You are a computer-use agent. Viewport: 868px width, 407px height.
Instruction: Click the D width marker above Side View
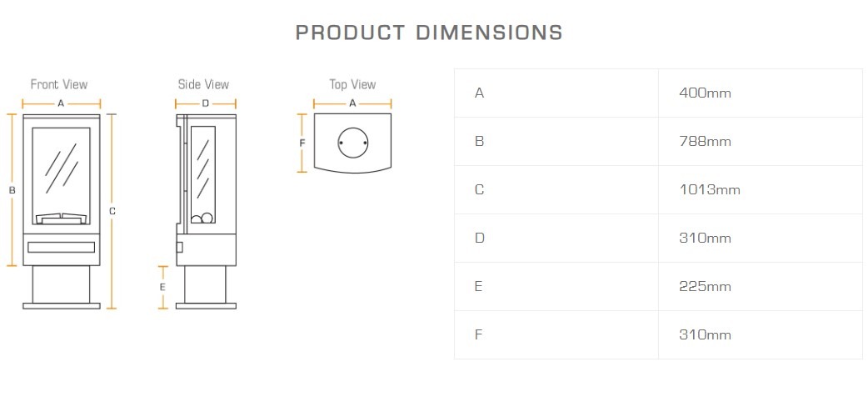pyautogui.click(x=205, y=103)
